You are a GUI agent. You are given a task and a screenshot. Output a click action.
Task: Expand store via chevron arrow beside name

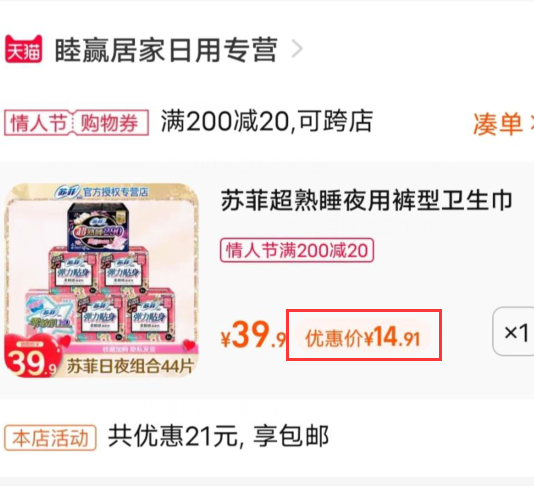coord(297,50)
